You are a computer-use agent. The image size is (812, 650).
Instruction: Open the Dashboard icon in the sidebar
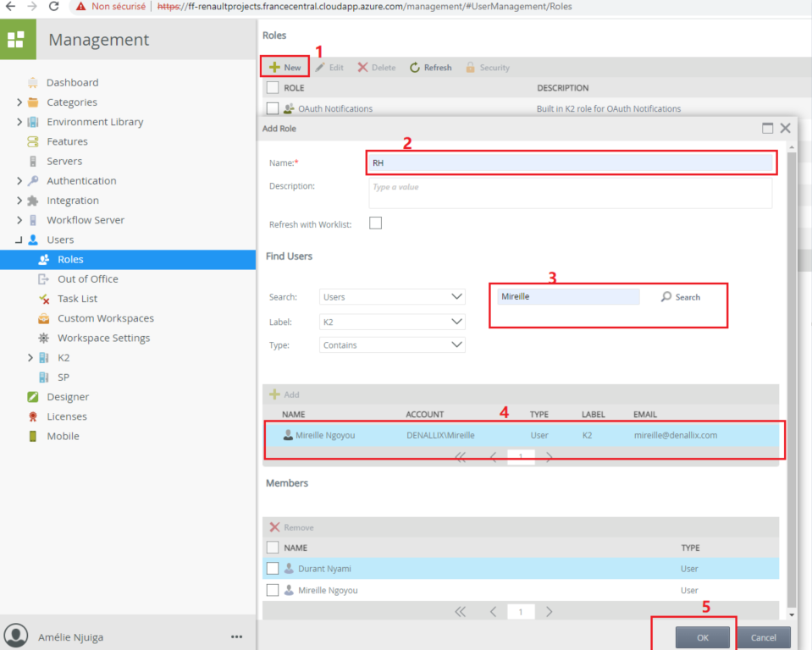33,83
